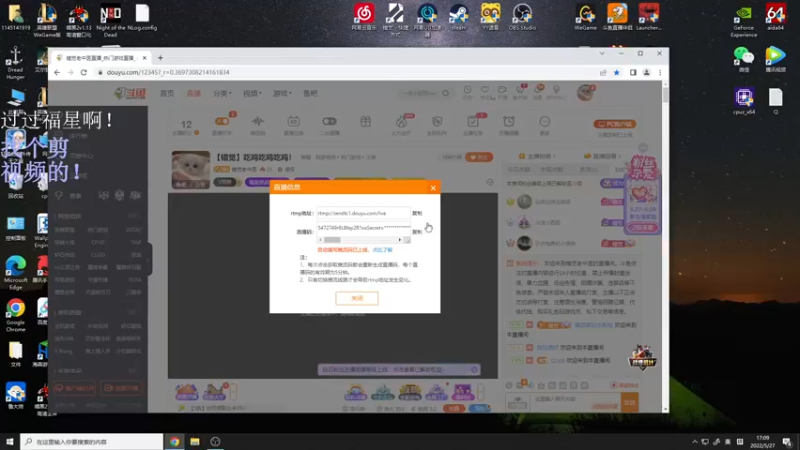Viewport: 800px width, 450px height.
Task: Expand the 分类 dropdown in navigation
Action: coord(222,93)
